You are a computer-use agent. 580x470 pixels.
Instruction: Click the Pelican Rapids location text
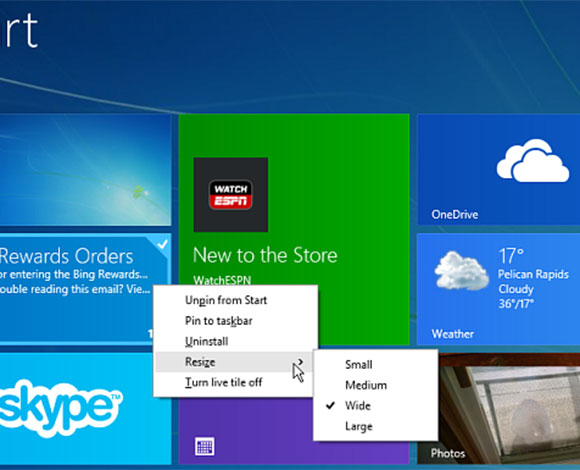pos(533,274)
